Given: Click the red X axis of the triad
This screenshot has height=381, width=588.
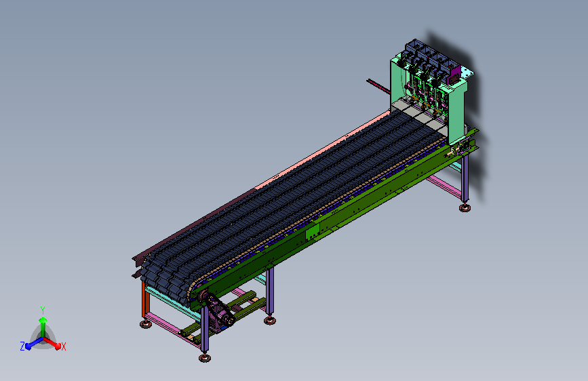Looking at the screenshot, I should pyautogui.click(x=52, y=344).
